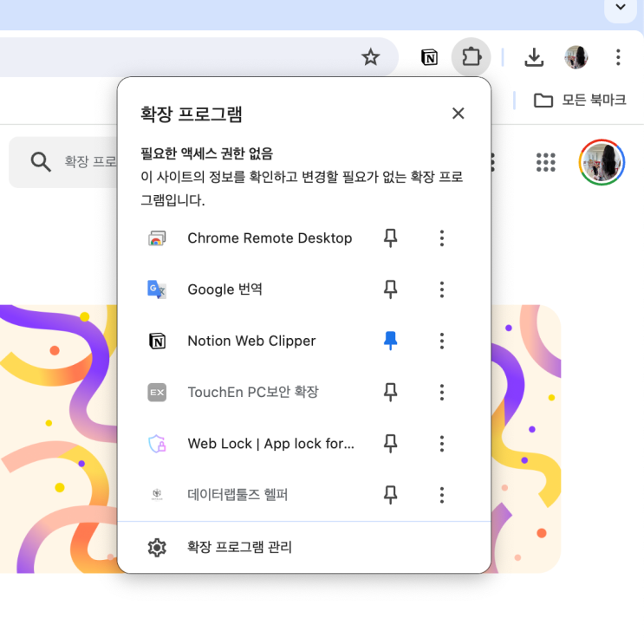Open the 모든 북마크 folder

click(580, 100)
